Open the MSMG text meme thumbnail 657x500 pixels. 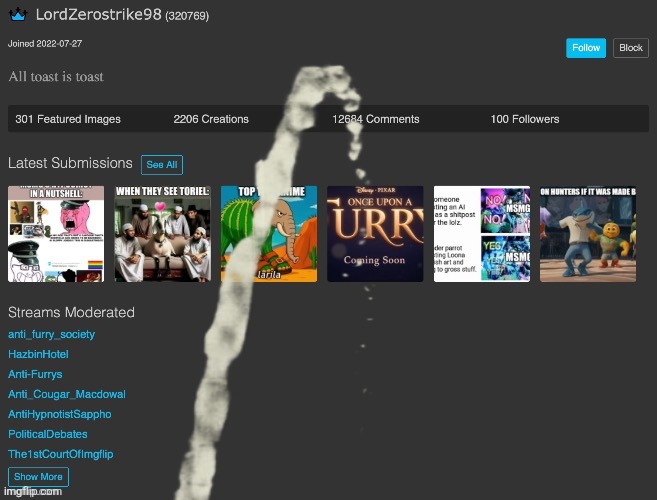tap(481, 233)
